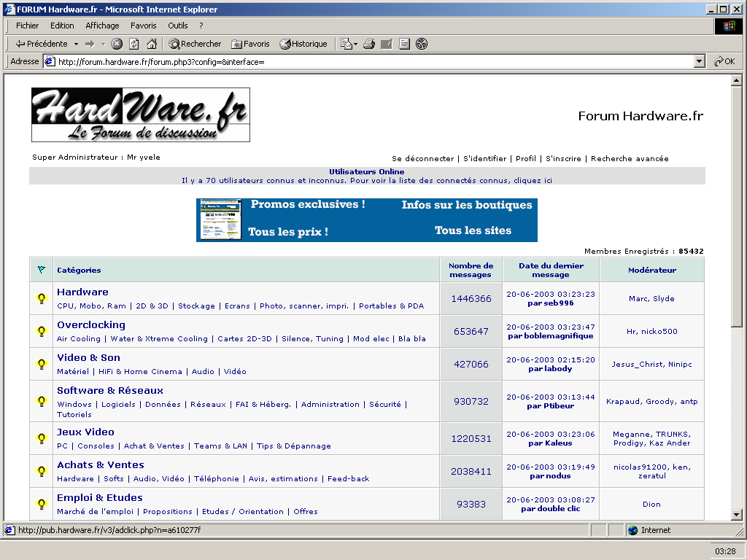Screen dimensions: 747x560
Task: Click the Teams & LAN subforum link
Action: point(220,446)
